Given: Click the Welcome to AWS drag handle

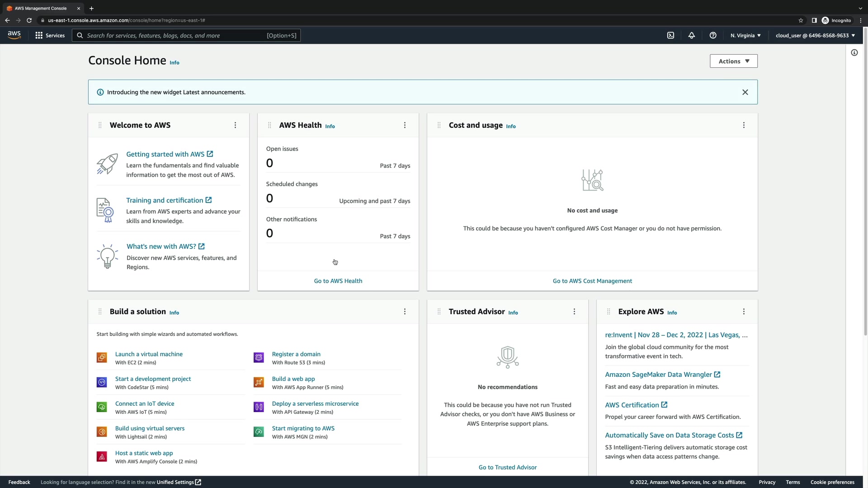Looking at the screenshot, I should [100, 125].
